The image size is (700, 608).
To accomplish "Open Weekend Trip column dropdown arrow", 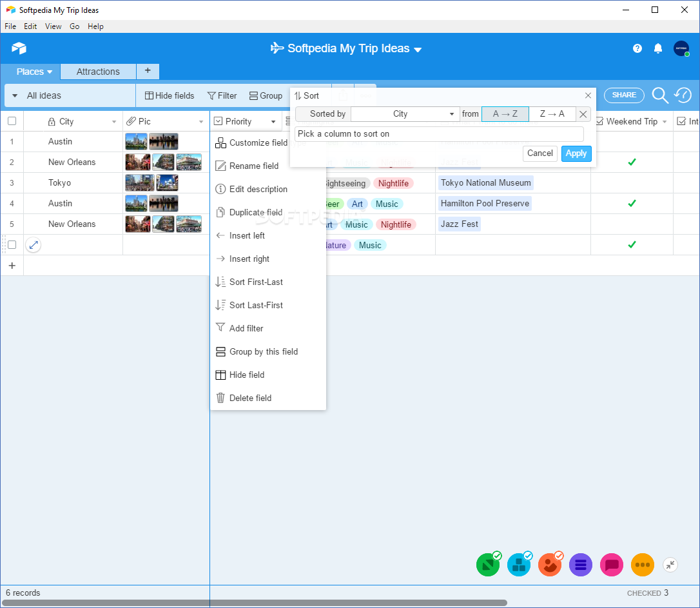I will [x=665, y=121].
